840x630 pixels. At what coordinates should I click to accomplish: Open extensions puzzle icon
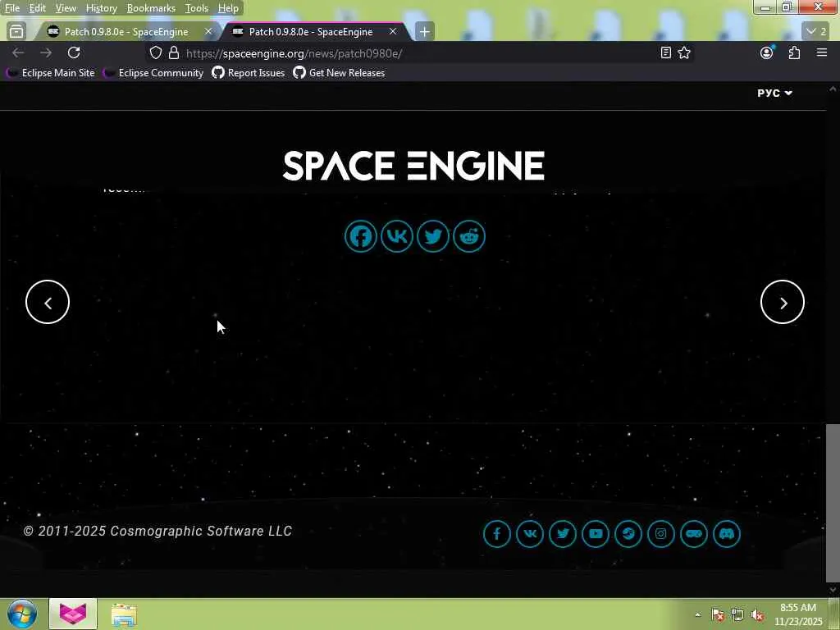794,52
